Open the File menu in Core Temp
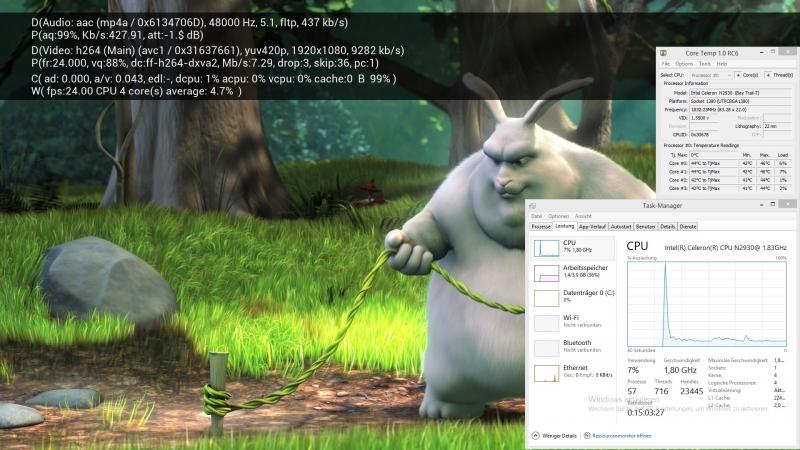Screen dimensions: 800x450 click(666, 64)
